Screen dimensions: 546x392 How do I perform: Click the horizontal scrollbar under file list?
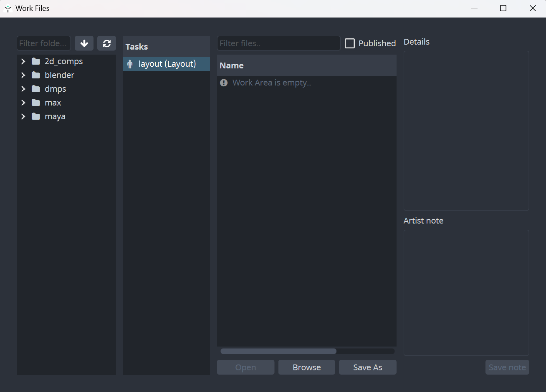click(278, 351)
